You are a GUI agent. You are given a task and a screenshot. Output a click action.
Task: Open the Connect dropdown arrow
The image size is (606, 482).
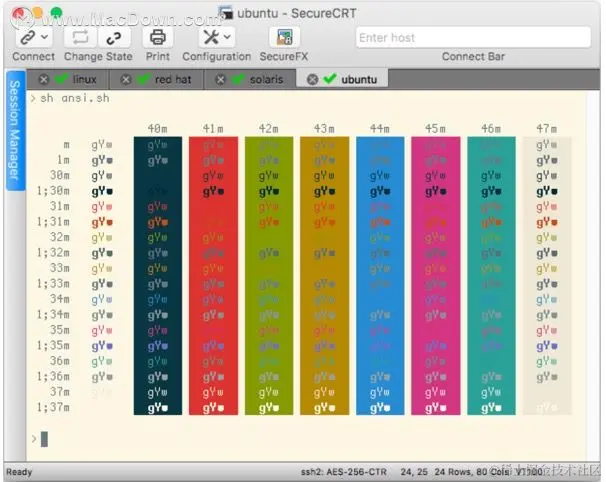click(45, 37)
